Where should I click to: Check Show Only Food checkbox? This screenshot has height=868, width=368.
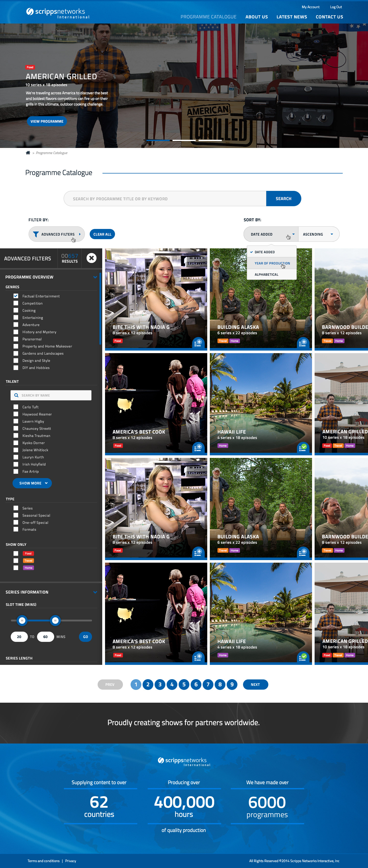[x=16, y=553]
